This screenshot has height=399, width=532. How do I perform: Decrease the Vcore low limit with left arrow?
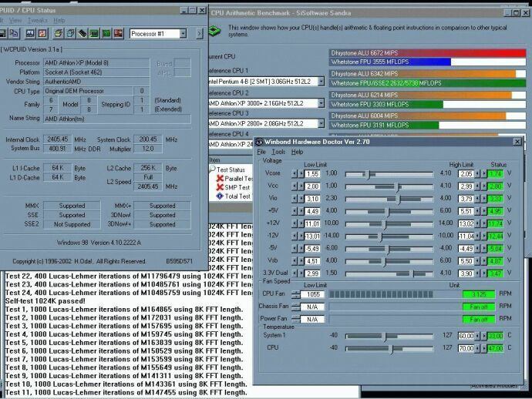pos(295,174)
